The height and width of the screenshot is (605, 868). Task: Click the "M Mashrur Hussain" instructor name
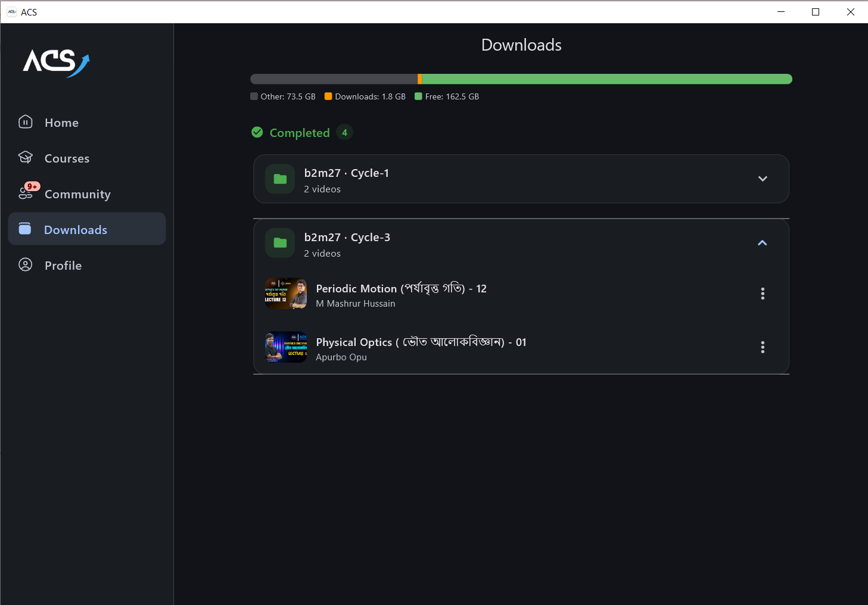pos(356,304)
